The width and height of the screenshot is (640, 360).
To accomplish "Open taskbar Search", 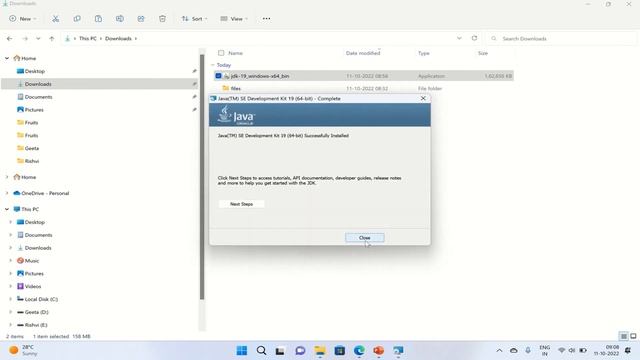I will point(261,351).
